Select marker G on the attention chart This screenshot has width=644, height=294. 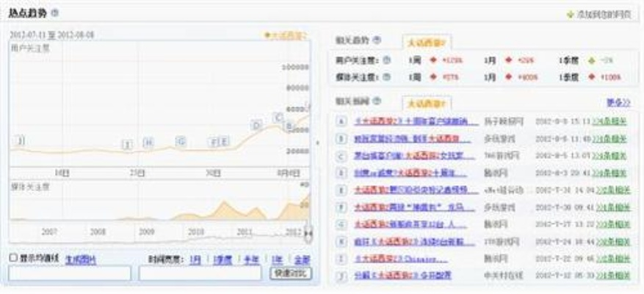click(x=181, y=141)
